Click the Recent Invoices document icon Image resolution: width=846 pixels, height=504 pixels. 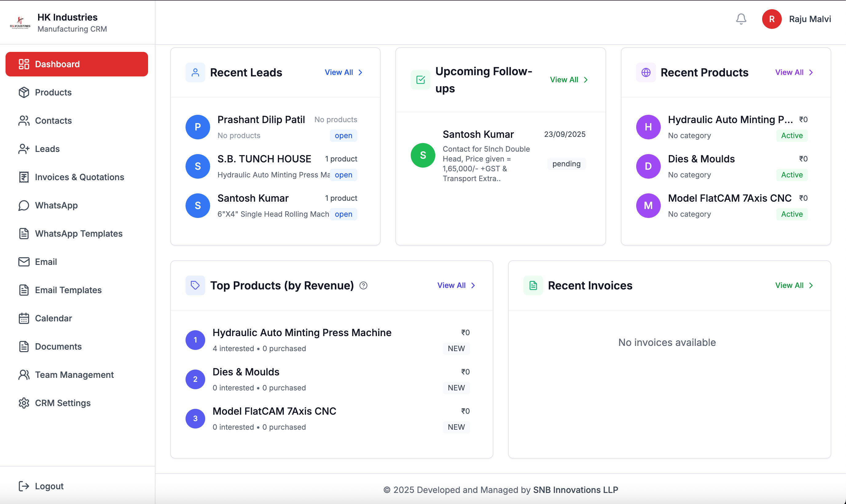pyautogui.click(x=533, y=285)
